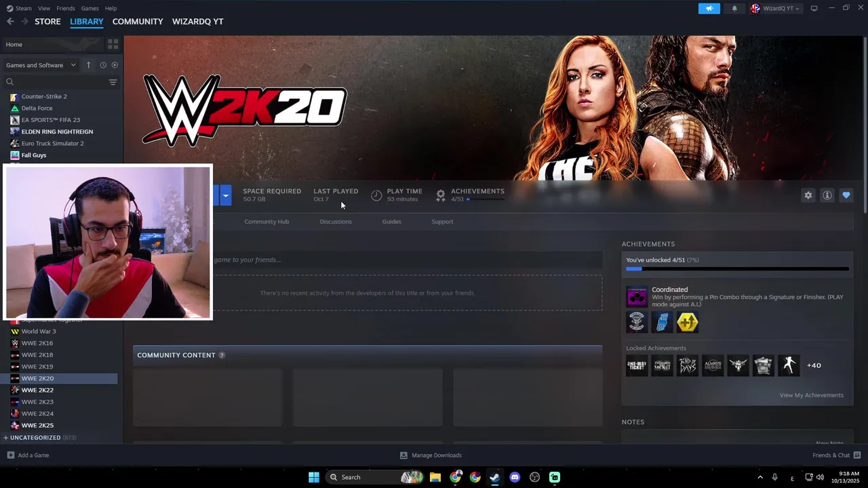Click the yellow unlocked achievement badge
868x488 pixels.
[687, 323]
